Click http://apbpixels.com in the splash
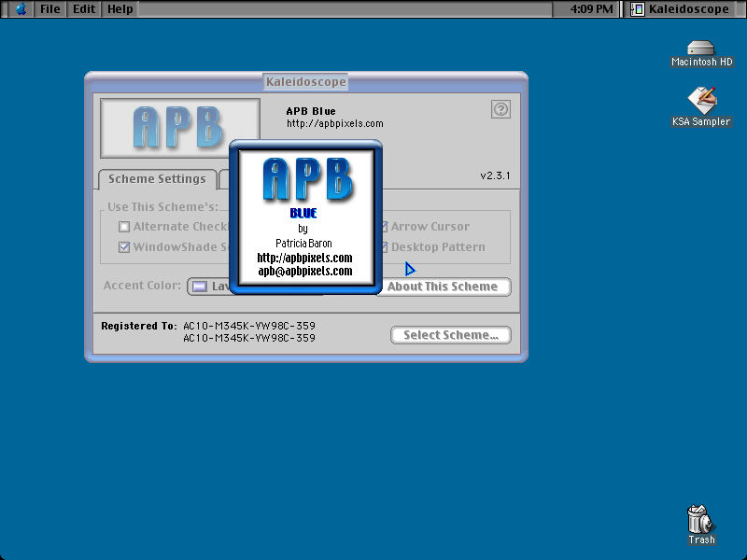The width and height of the screenshot is (747, 560). click(x=305, y=258)
